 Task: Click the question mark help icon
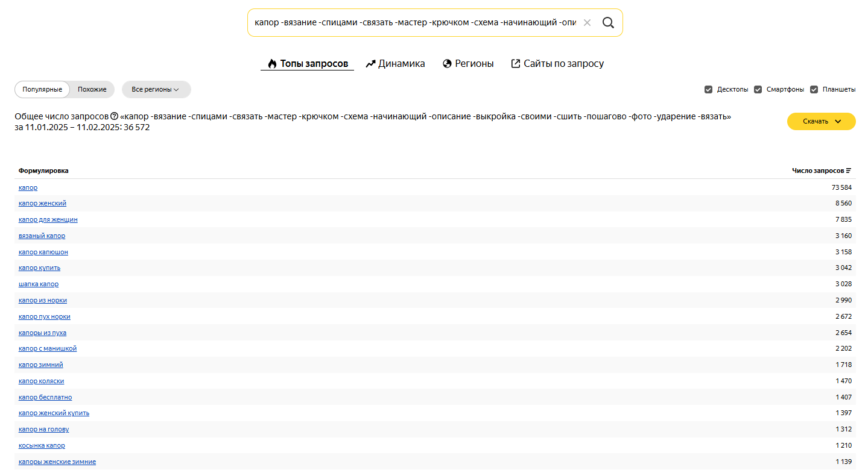point(114,116)
